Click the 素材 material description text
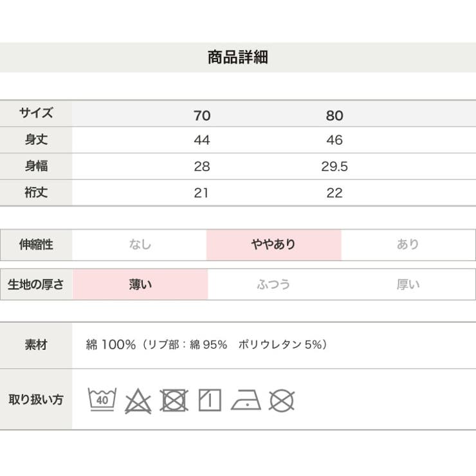The image size is (476, 476). tap(207, 345)
